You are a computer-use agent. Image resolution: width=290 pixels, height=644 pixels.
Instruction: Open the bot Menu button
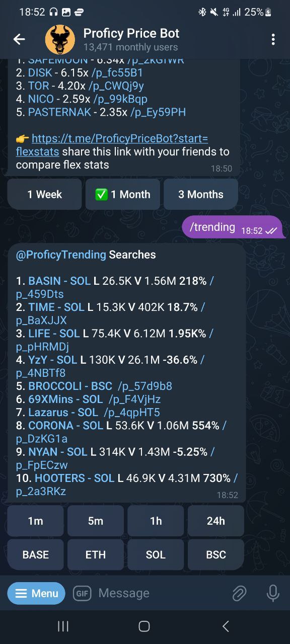[36, 593]
